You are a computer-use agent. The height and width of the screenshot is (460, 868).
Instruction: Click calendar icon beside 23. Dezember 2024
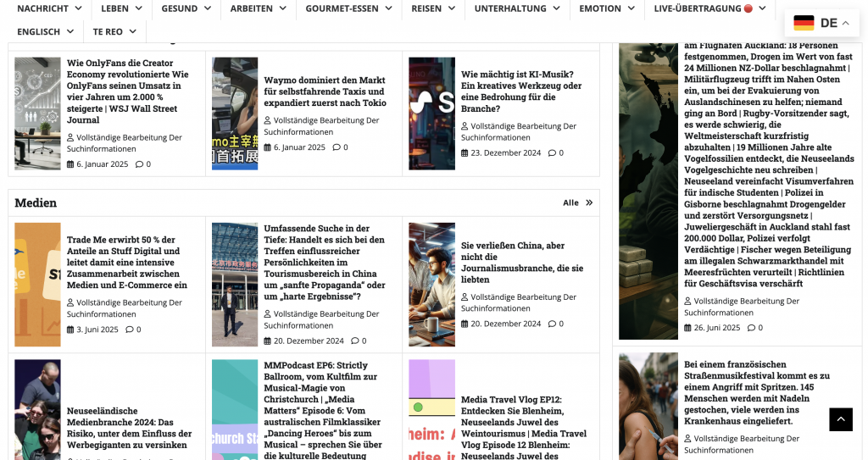465,153
